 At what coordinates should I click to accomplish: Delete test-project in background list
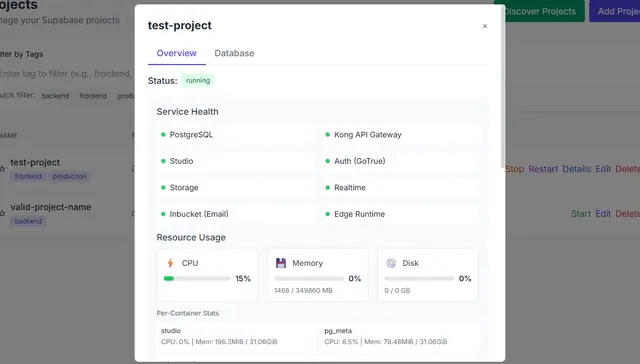coord(628,169)
